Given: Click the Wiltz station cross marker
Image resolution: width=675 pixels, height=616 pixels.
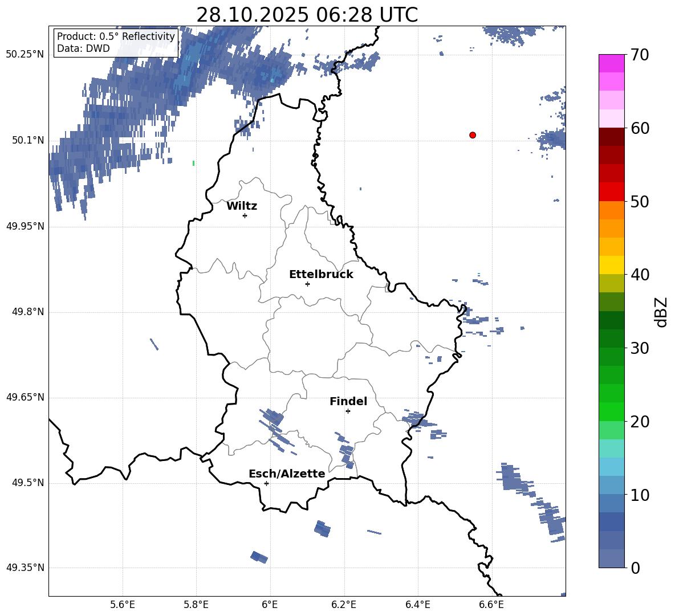Looking at the screenshot, I should [245, 215].
